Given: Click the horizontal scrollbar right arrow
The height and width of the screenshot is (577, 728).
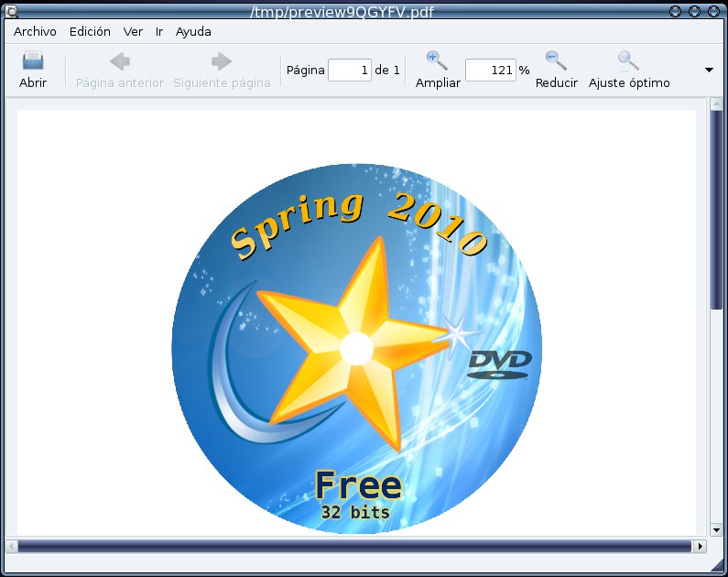Looking at the screenshot, I should click(700, 546).
